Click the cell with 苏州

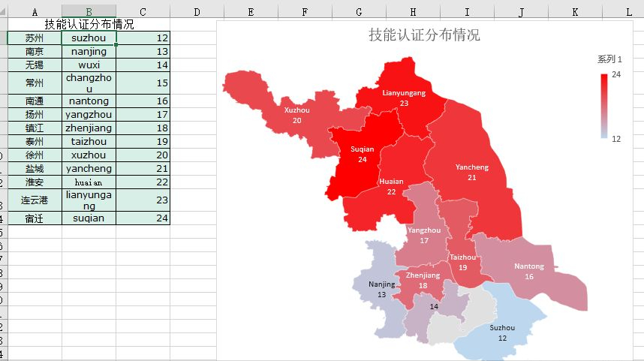click(x=35, y=38)
